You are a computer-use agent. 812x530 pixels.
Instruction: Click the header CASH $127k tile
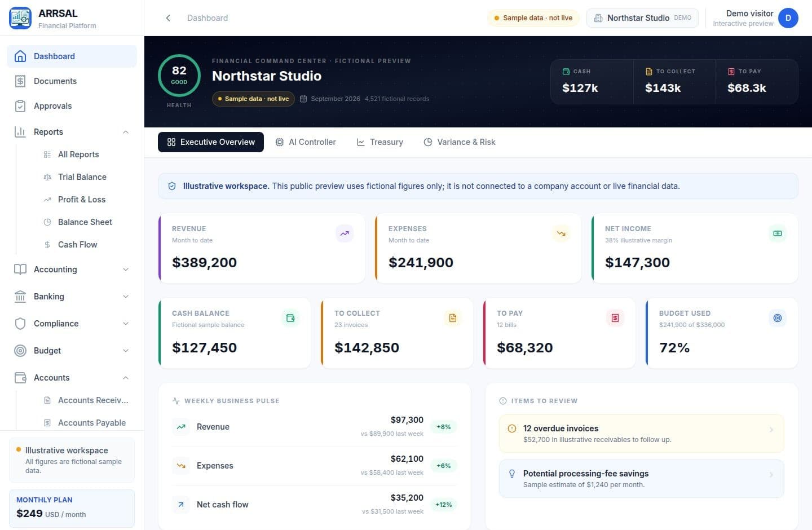pos(592,82)
